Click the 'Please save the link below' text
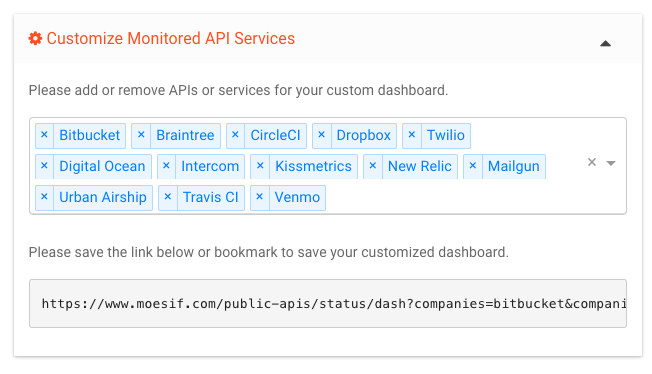The height and width of the screenshot is (374, 652). coord(269,252)
